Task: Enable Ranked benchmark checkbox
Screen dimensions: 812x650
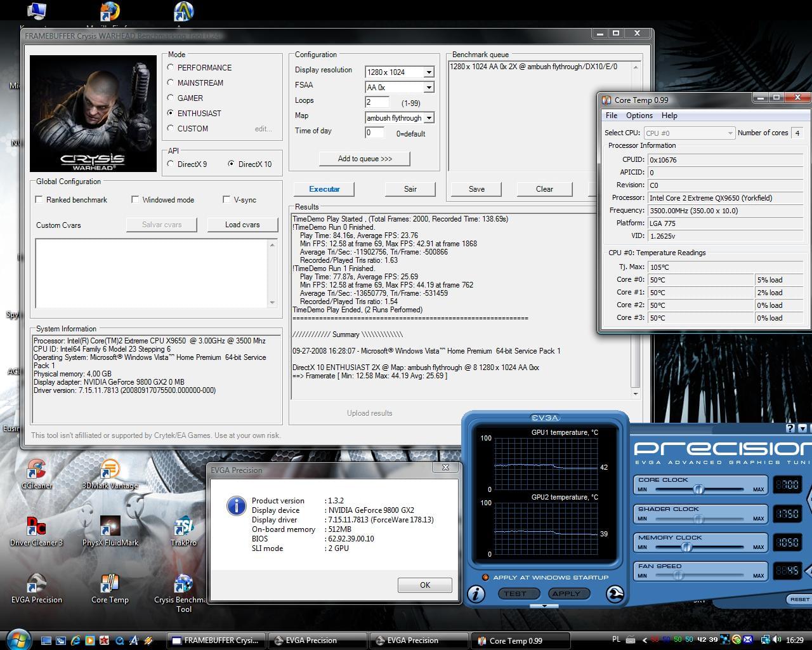Action: pyautogui.click(x=39, y=199)
